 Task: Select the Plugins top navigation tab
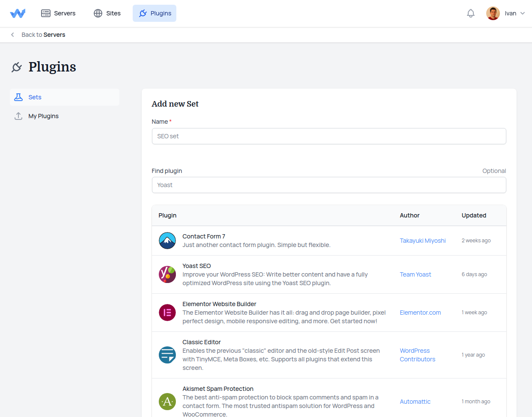tap(155, 13)
